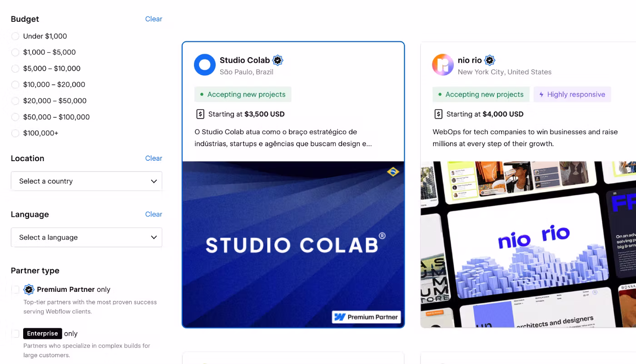Screen dimensions: 636x364
Task: Click the dollar icon beside $4,000 USD
Action: tap(438, 114)
